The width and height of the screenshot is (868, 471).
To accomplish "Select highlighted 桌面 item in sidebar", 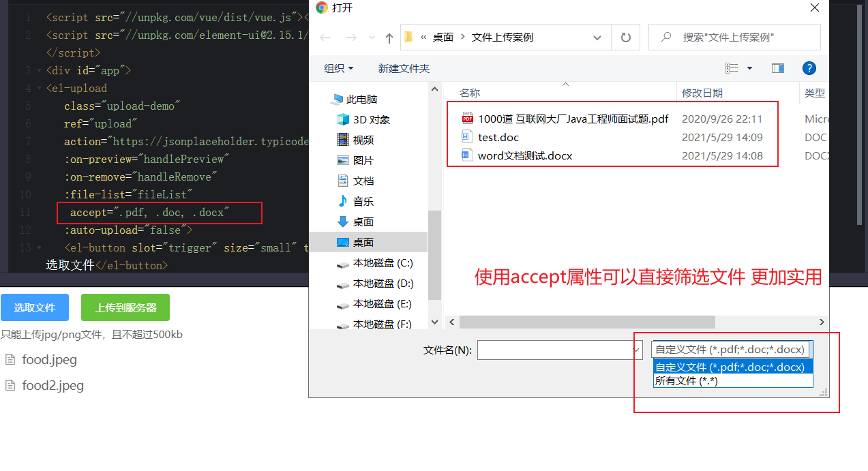I will 368,243.
